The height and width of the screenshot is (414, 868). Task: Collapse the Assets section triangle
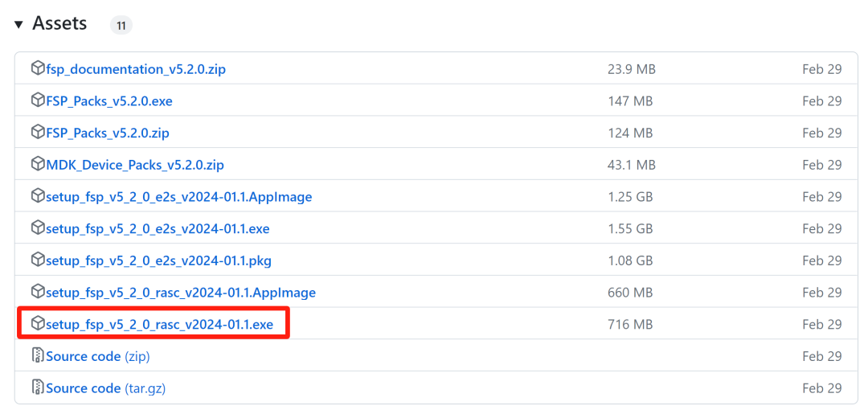(x=18, y=25)
